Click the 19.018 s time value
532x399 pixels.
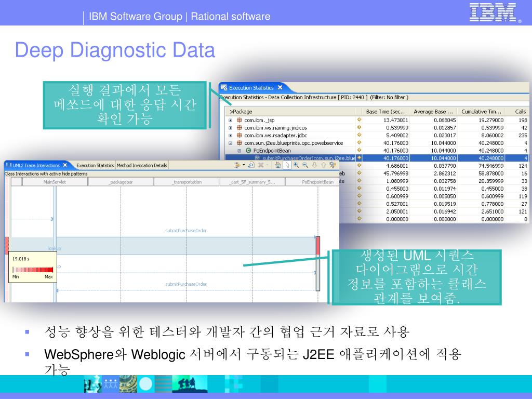(x=21, y=259)
